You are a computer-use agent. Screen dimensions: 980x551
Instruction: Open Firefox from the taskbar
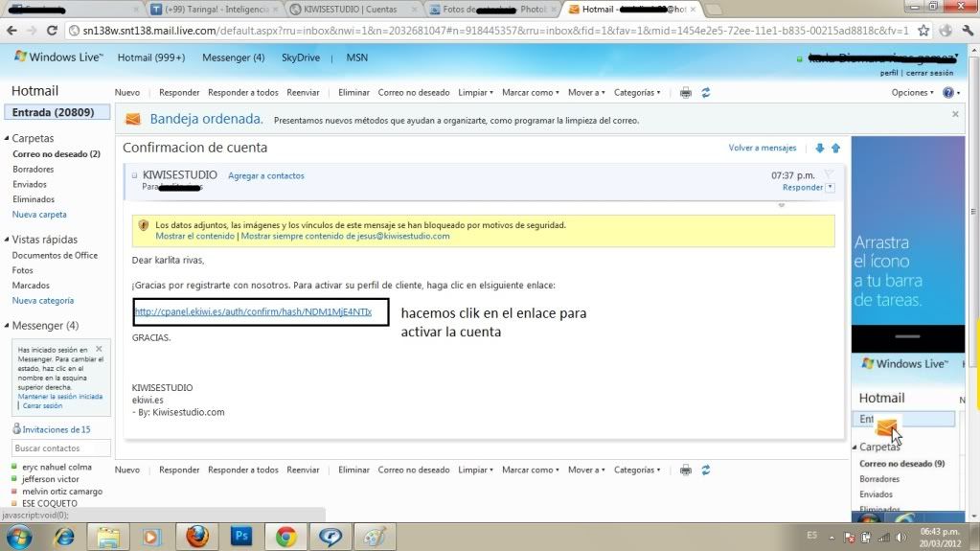pyautogui.click(x=197, y=538)
